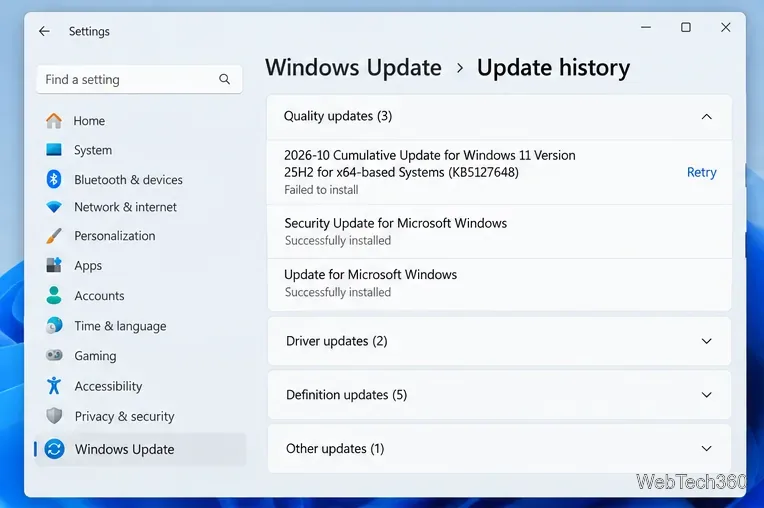This screenshot has width=764, height=508.
Task: Click the Network wifi icon
Action: pyautogui.click(x=54, y=207)
